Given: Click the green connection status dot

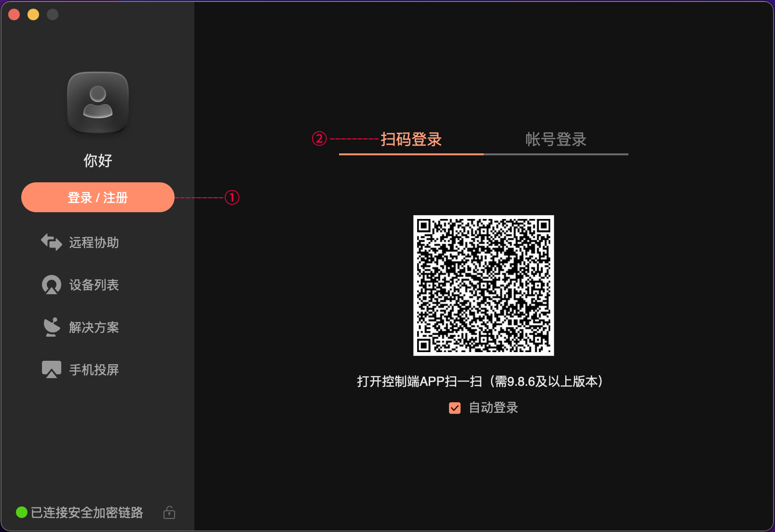Looking at the screenshot, I should 22,512.
